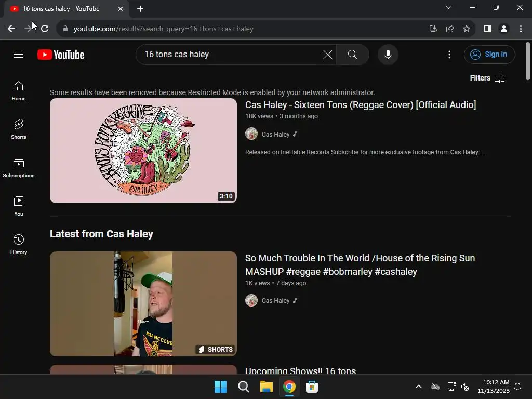Image resolution: width=532 pixels, height=399 pixels.
Task: Open the taskbar clock and date
Action: tap(494, 387)
